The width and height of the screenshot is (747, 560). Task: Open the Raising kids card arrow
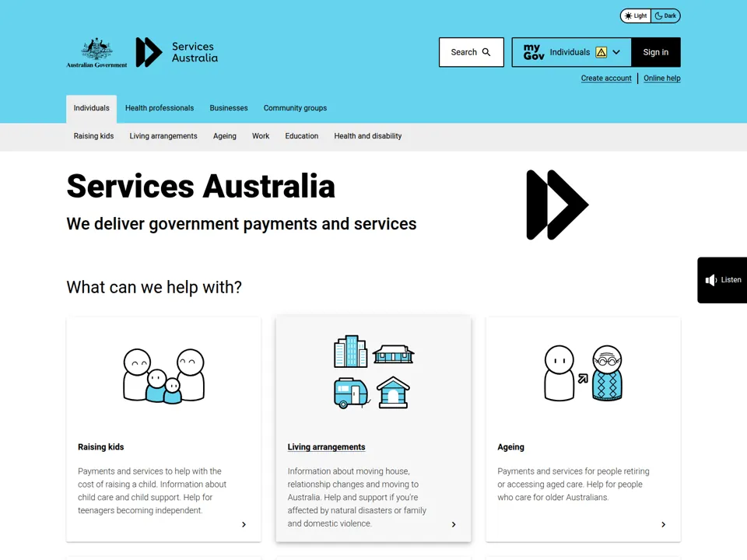[x=244, y=524]
